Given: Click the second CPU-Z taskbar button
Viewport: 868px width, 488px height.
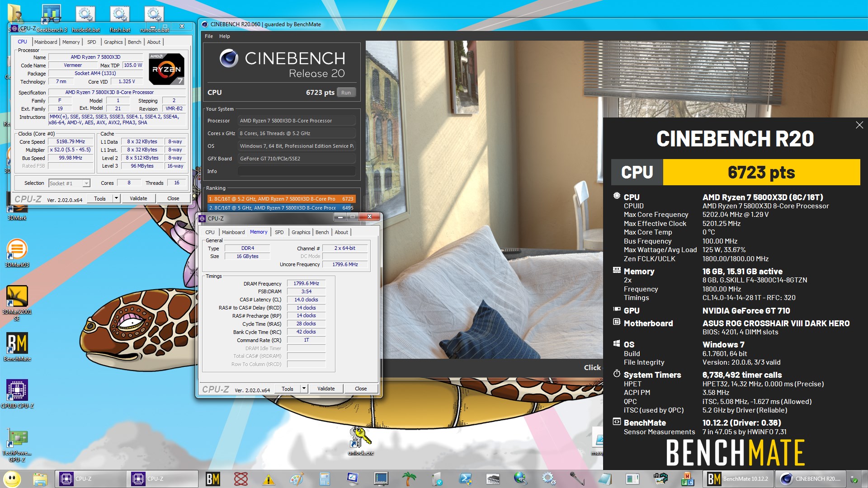Looking at the screenshot, I should (162, 479).
